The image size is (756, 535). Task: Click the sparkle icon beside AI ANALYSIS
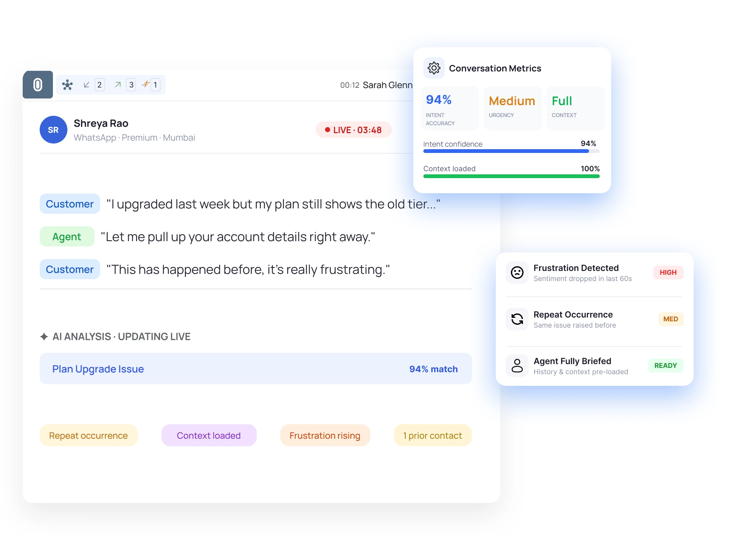[x=44, y=337]
